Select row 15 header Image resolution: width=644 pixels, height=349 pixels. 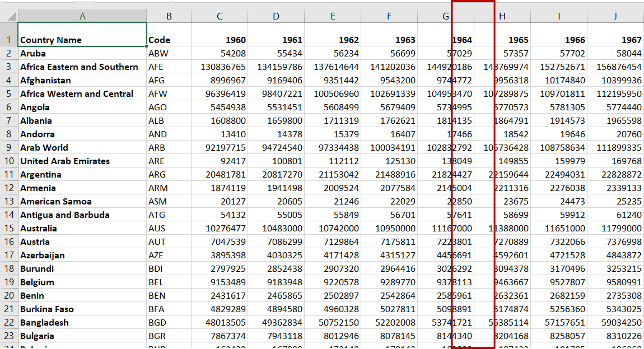pos(9,228)
